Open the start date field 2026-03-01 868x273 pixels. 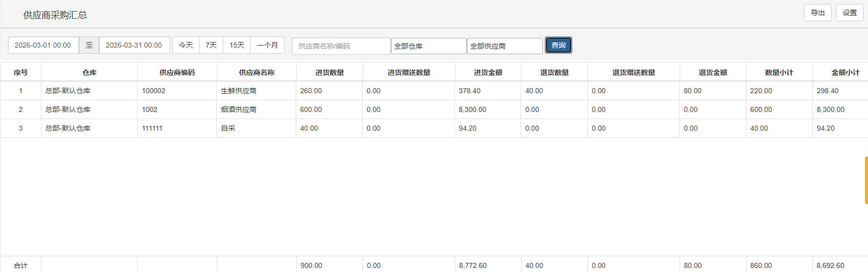click(43, 45)
